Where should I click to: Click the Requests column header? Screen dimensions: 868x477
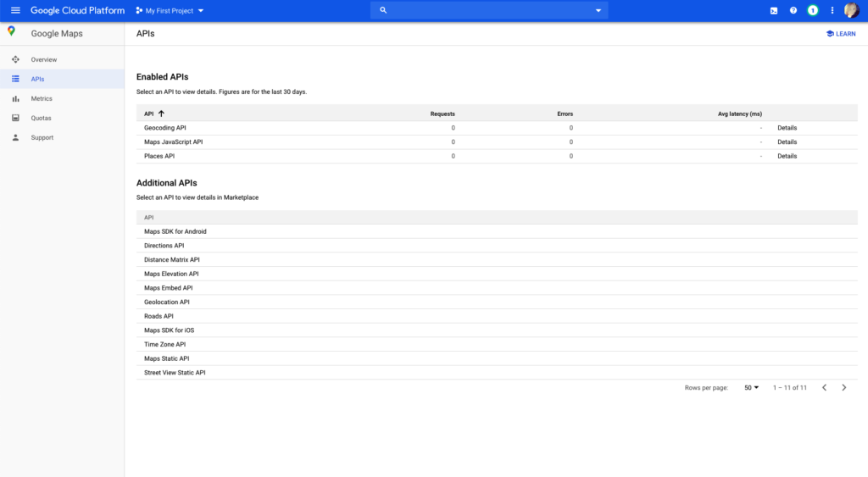pos(442,114)
